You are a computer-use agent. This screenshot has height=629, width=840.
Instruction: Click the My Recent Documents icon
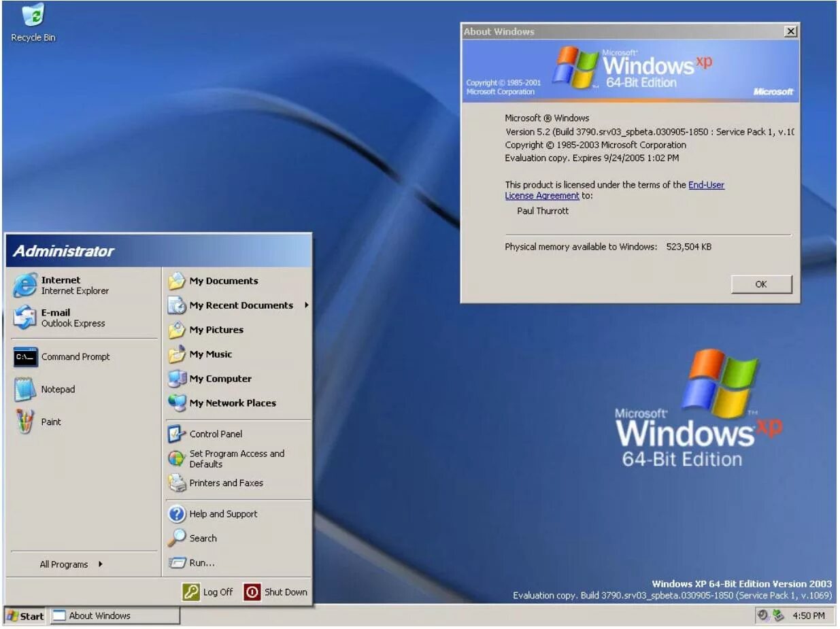coord(177,305)
